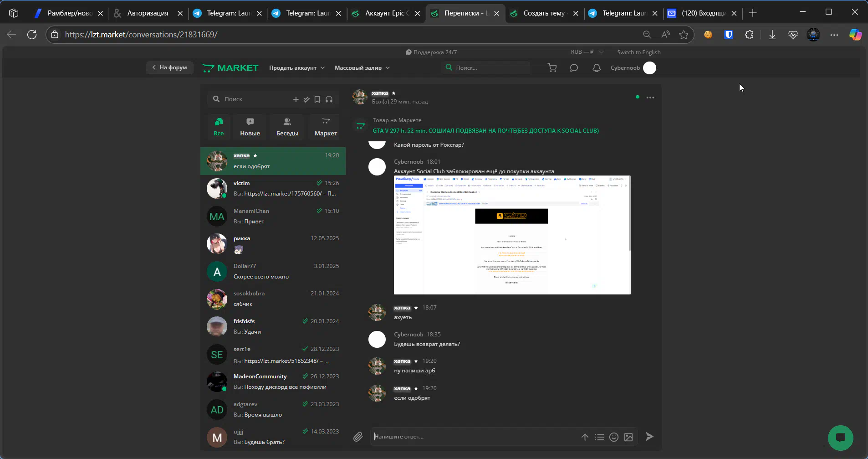This screenshot has width=868, height=459.
Task: Select the Все conversations tab
Action: pyautogui.click(x=219, y=127)
